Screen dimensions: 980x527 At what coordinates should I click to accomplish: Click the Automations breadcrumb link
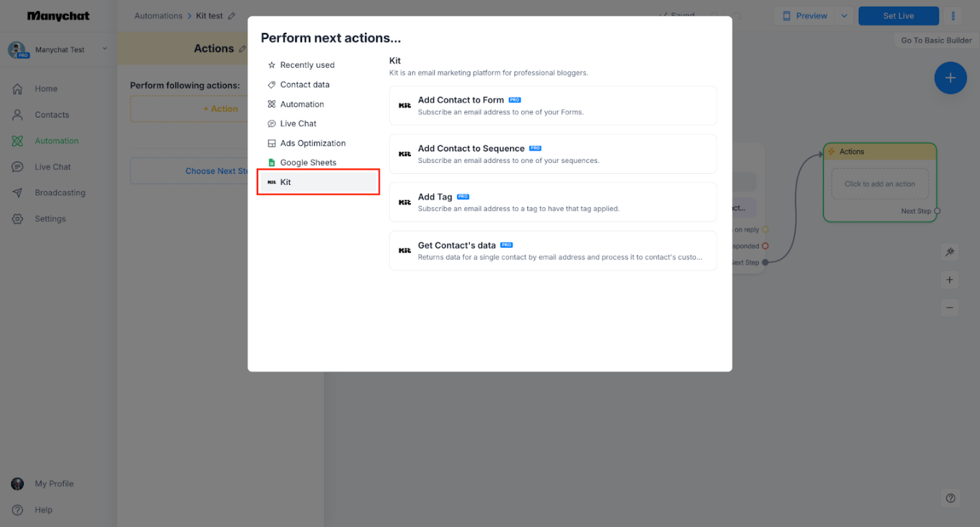pyautogui.click(x=158, y=15)
